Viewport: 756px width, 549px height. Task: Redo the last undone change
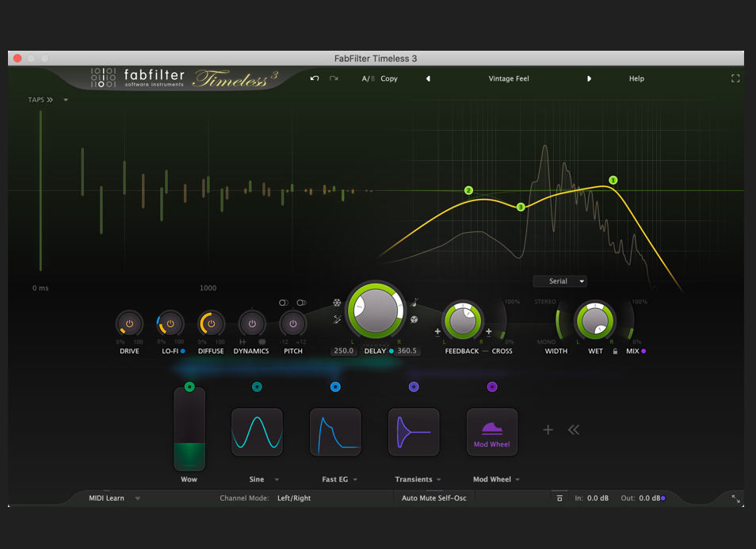click(x=334, y=78)
